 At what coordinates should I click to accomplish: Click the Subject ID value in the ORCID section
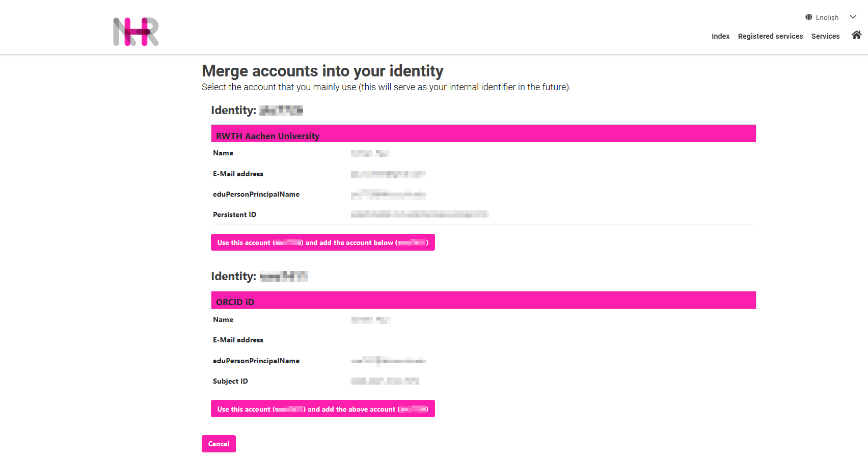click(x=384, y=381)
